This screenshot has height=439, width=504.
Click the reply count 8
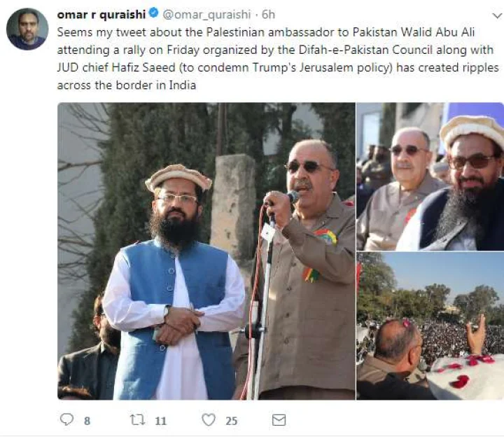click(x=87, y=421)
